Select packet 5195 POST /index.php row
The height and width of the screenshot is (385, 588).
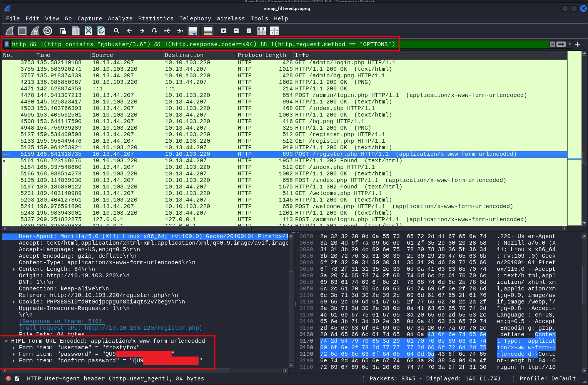[269, 180]
